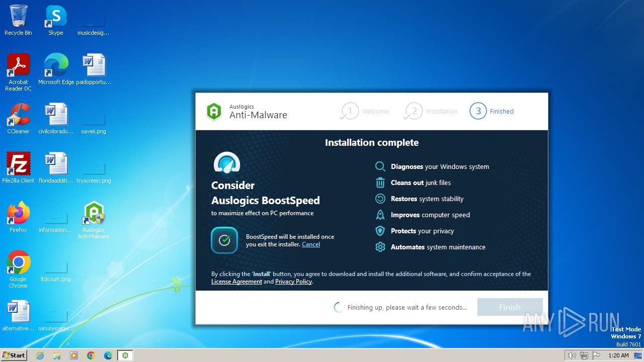The width and height of the screenshot is (644, 362).
Task: Click 'Finishing up, please wait' status text
Action: click(x=407, y=307)
